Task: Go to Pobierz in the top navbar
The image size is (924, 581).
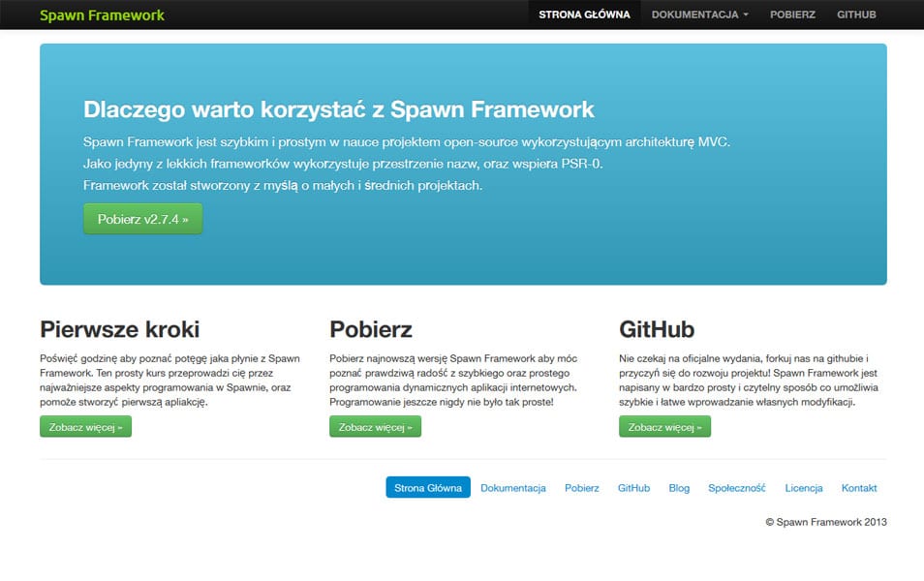Action: tap(792, 15)
